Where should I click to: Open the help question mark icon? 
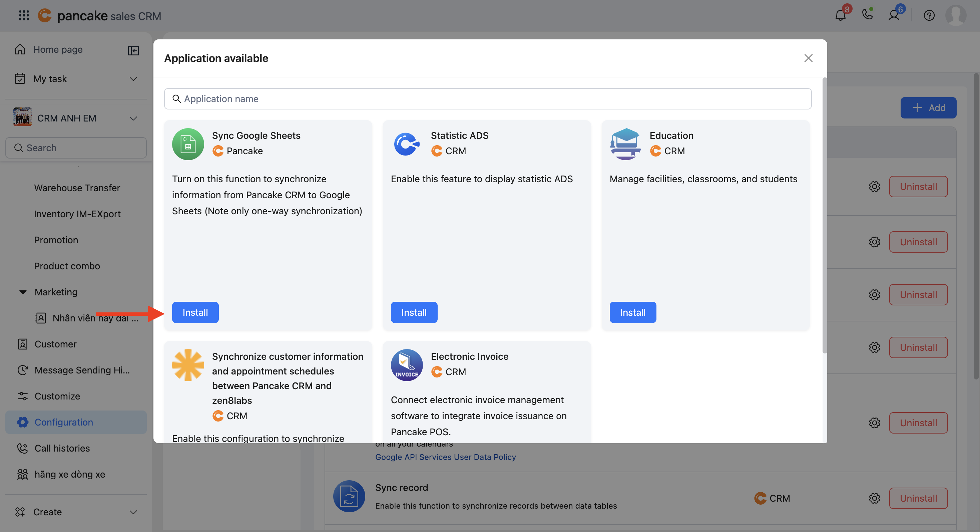pos(929,16)
